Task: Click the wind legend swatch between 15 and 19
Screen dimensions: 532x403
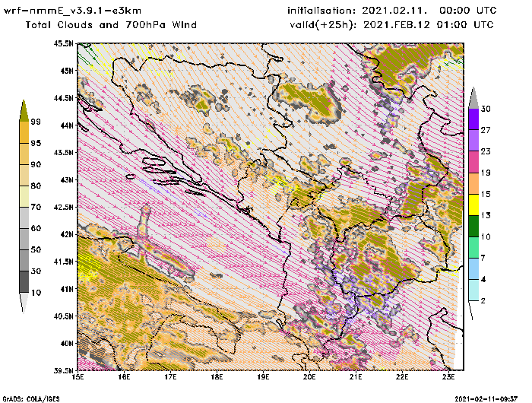Action: coord(473,183)
